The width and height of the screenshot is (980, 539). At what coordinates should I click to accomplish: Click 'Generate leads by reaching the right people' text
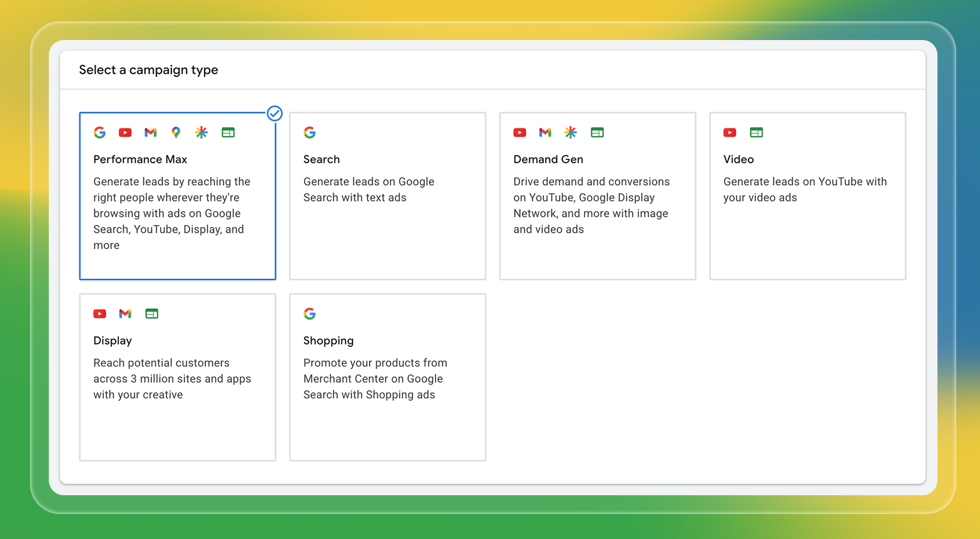click(x=171, y=213)
